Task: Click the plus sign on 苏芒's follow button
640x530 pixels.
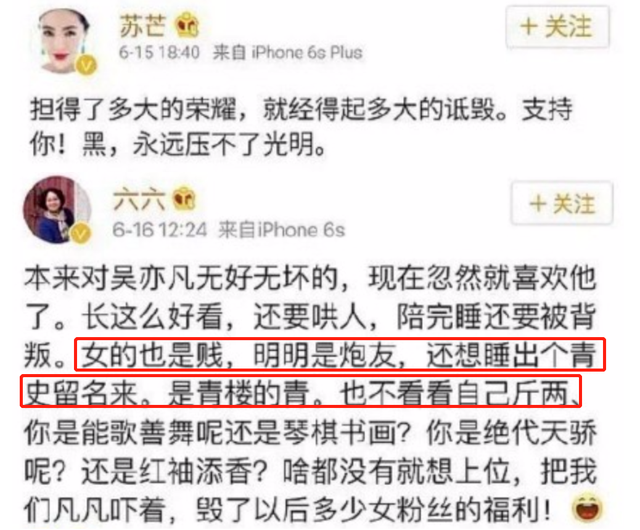Action: 529,27
